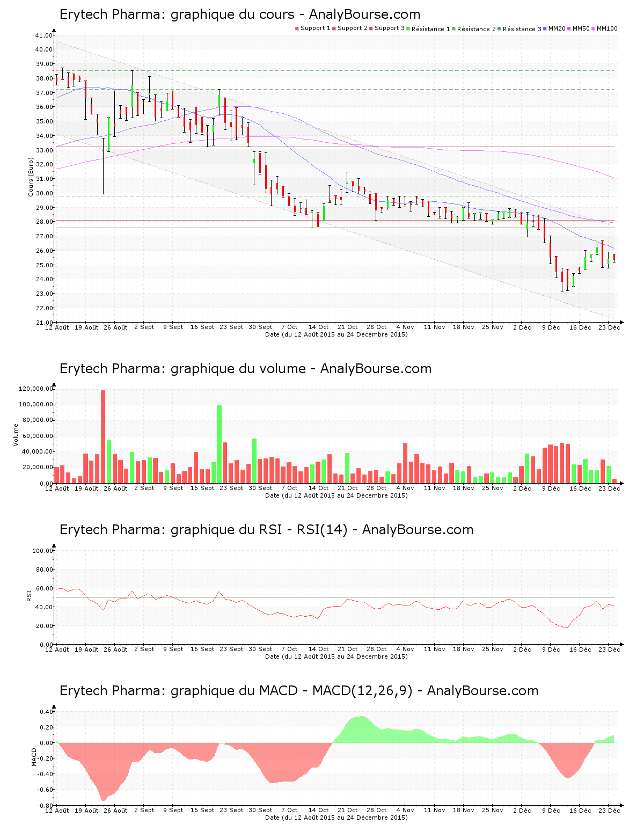Select the 'Résistance 3' legend label
Screen dimensions: 644x832
tap(522, 29)
